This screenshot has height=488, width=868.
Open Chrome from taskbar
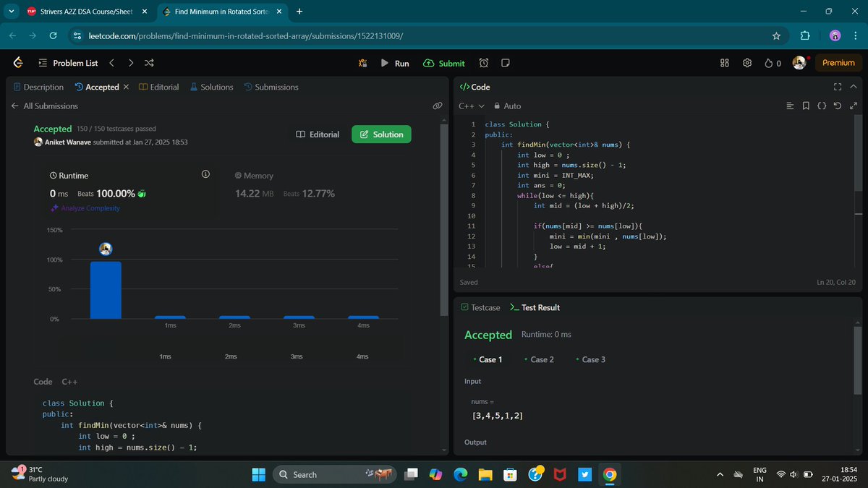(x=610, y=474)
